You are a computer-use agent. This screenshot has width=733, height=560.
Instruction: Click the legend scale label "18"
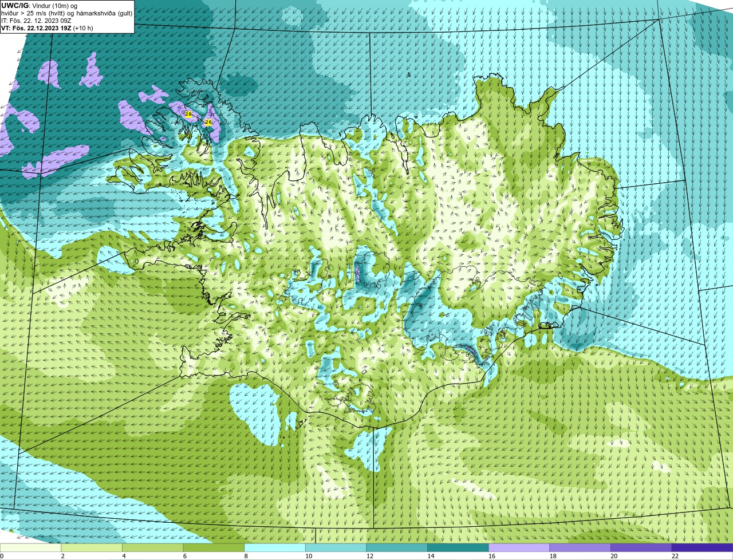(x=553, y=556)
